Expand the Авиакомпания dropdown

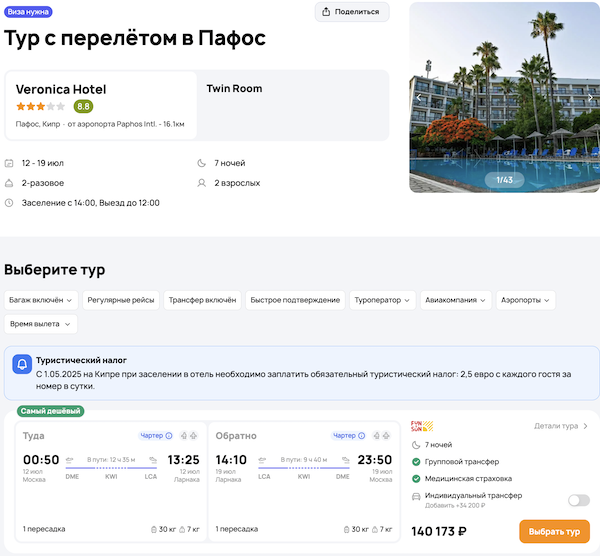tap(457, 300)
